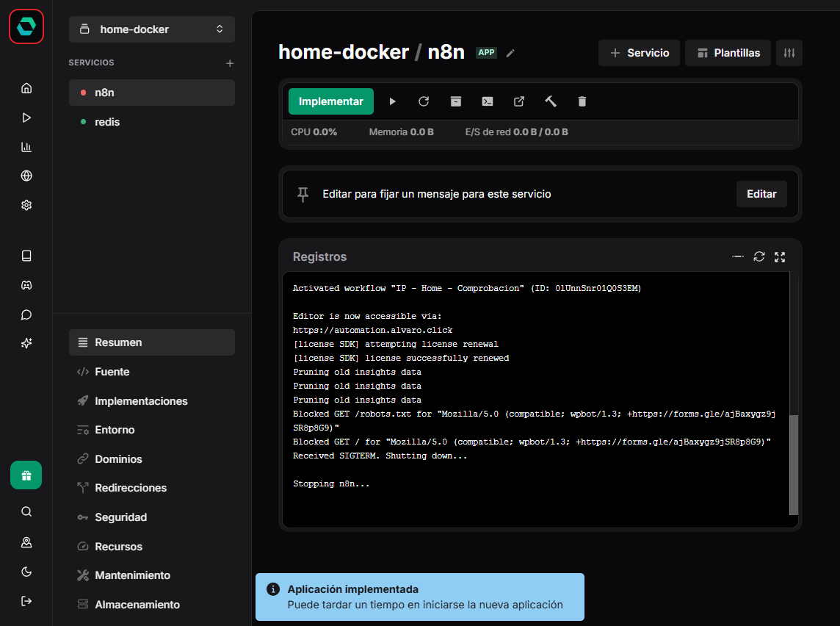Click the home-docker breadcrumb title
The image size is (840, 626).
click(x=344, y=52)
